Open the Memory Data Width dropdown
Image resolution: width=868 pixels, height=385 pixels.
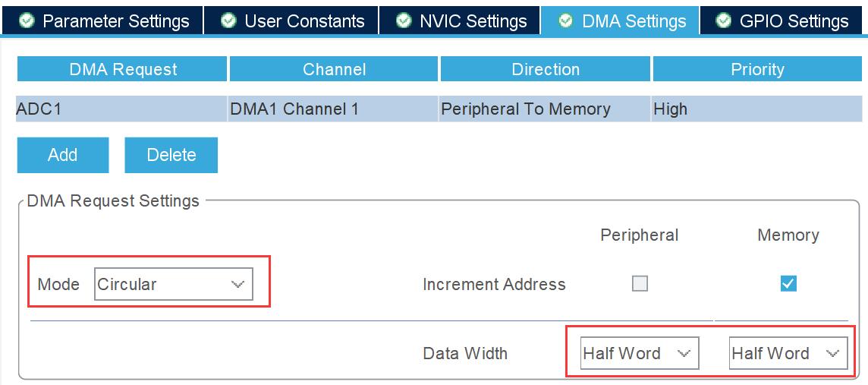pos(788,353)
